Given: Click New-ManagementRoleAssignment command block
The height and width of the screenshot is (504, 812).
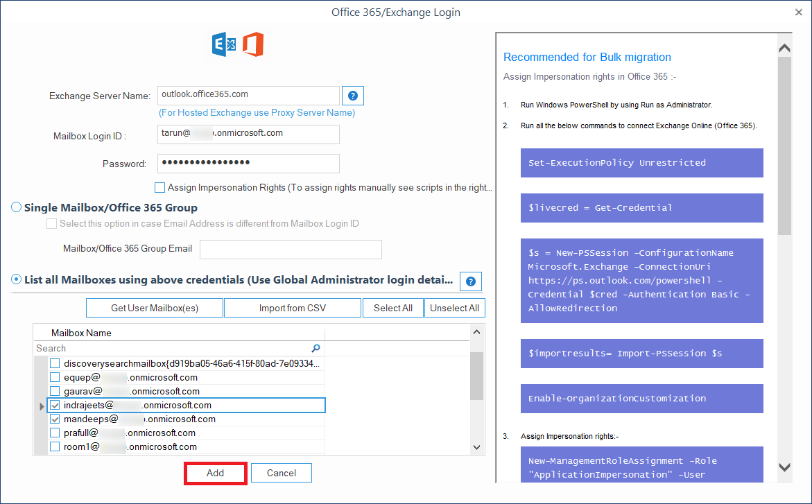Looking at the screenshot, I should 641,464.
